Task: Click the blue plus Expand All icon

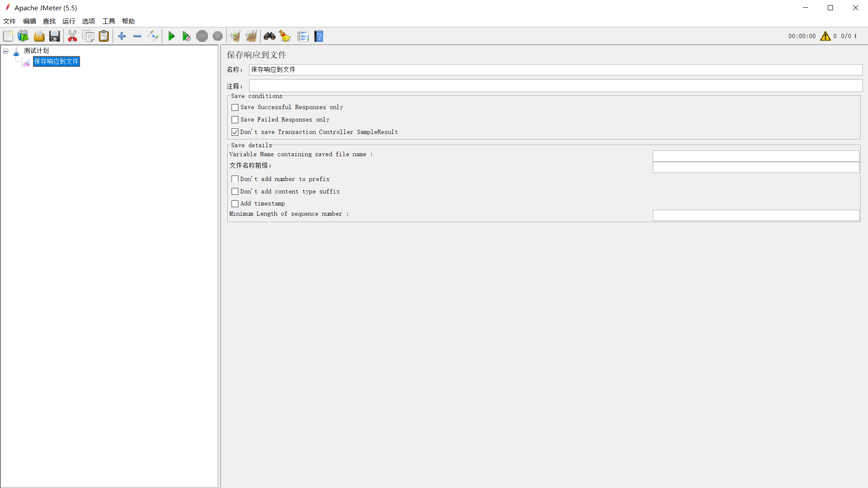Action: click(122, 36)
